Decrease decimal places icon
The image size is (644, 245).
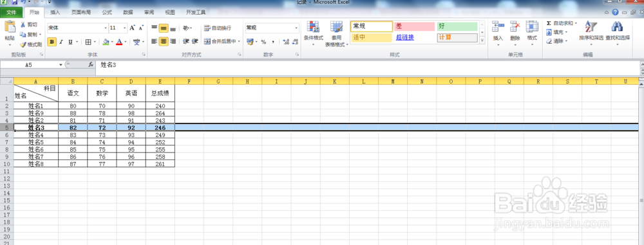296,42
